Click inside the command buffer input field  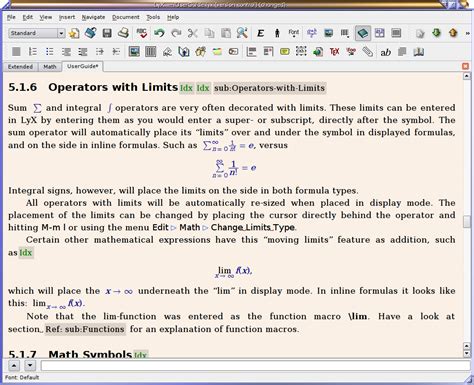(255, 365)
